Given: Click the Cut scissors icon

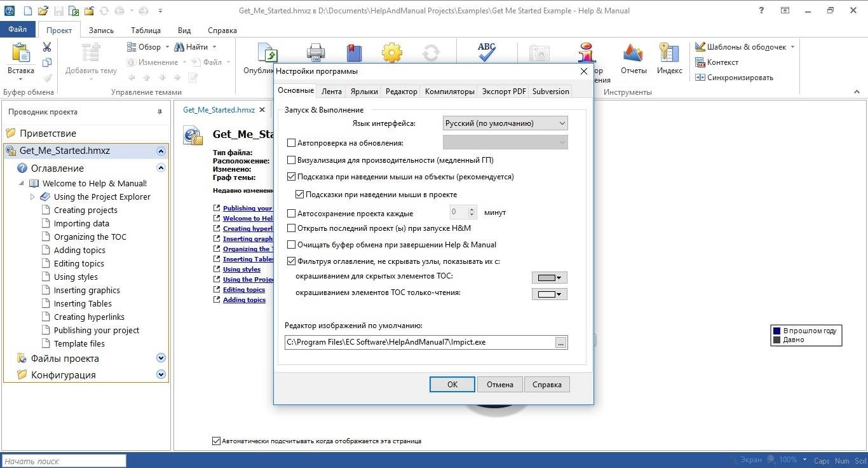Looking at the screenshot, I should click(x=47, y=47).
